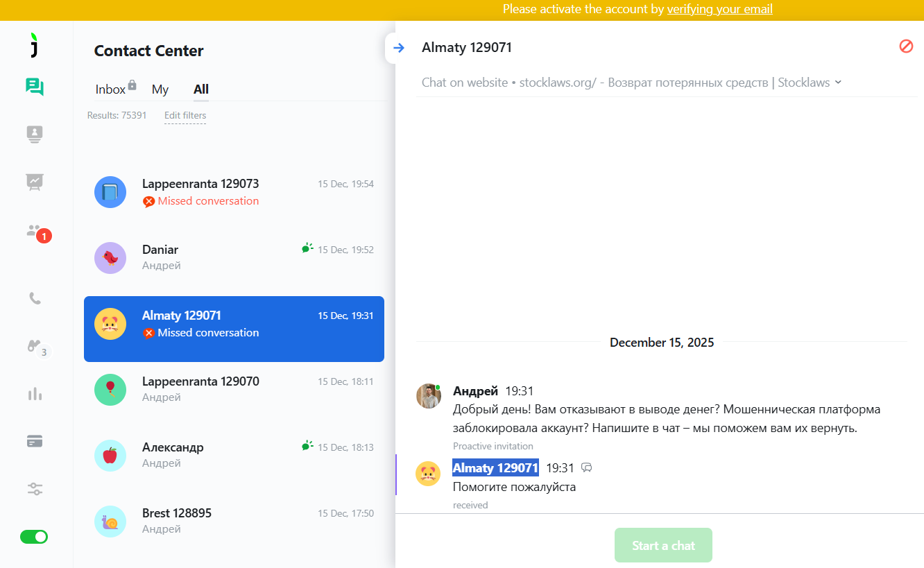Click the "Results: 75391" count text
Screen dimensions: 924x568
pyautogui.click(x=117, y=116)
